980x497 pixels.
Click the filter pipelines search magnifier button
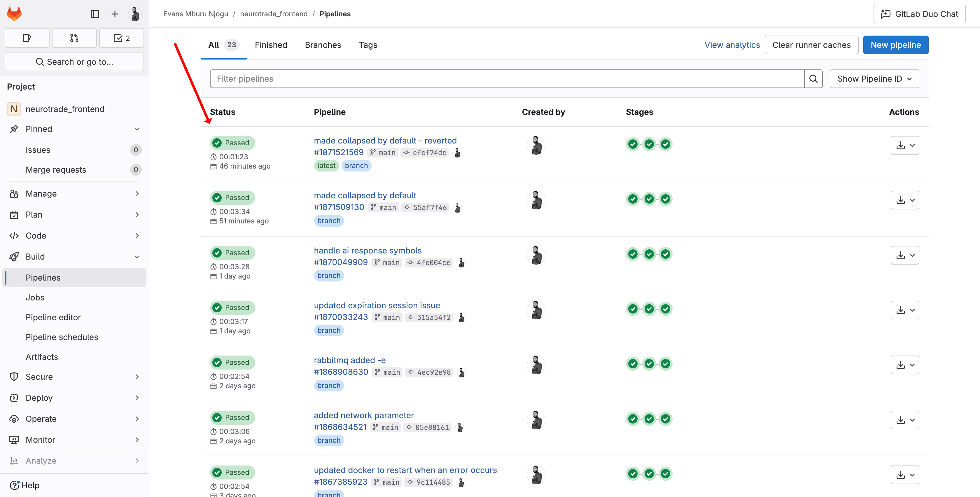pos(813,79)
